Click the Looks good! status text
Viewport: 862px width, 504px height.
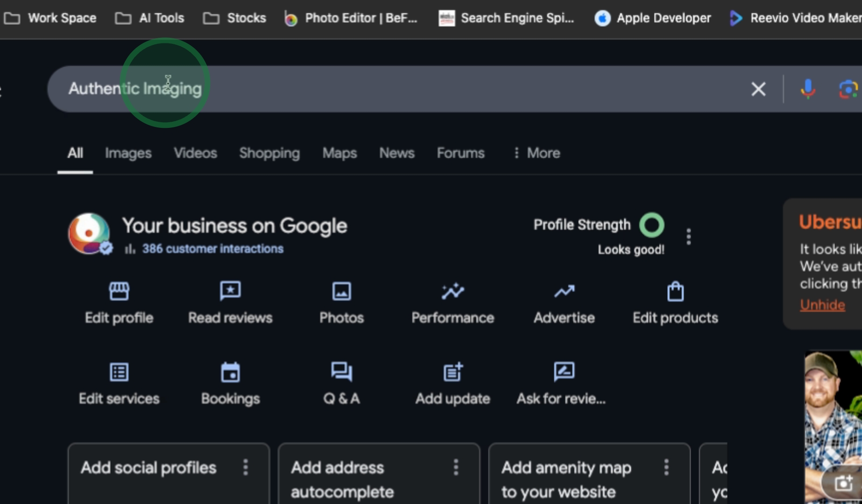(631, 250)
